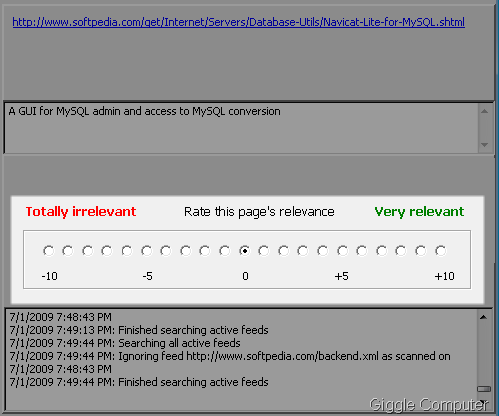Select the +10 relevance radio button
Viewport: 499px width, 416px height.
(440, 251)
